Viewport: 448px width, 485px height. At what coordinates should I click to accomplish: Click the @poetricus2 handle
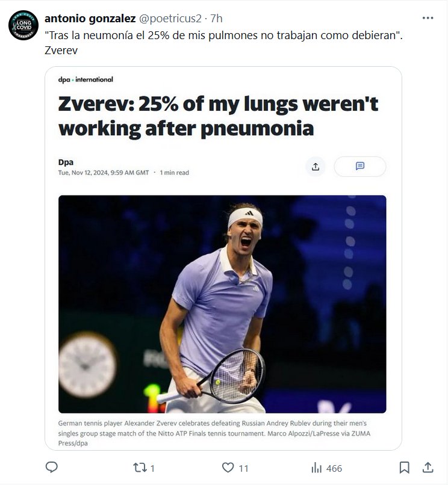pos(171,19)
